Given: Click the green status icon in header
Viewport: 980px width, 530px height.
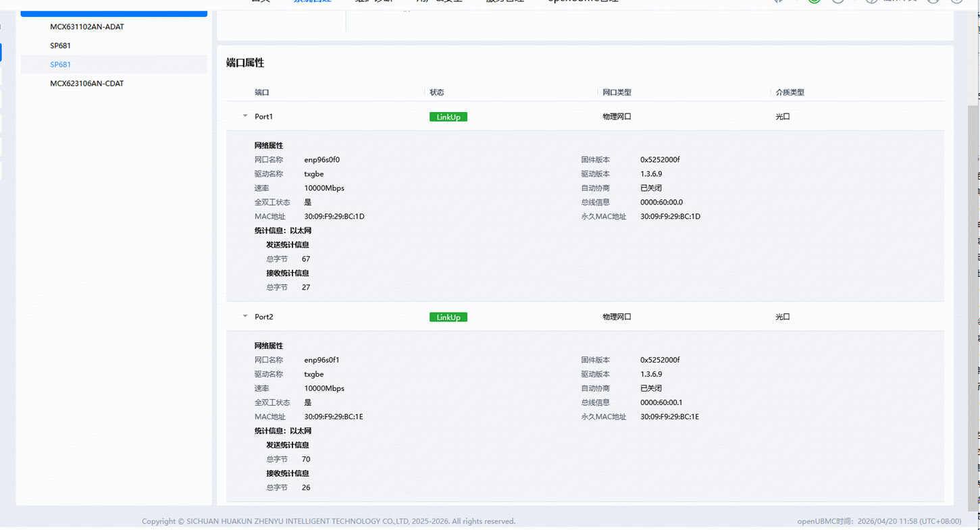Looking at the screenshot, I should click(x=815, y=2).
